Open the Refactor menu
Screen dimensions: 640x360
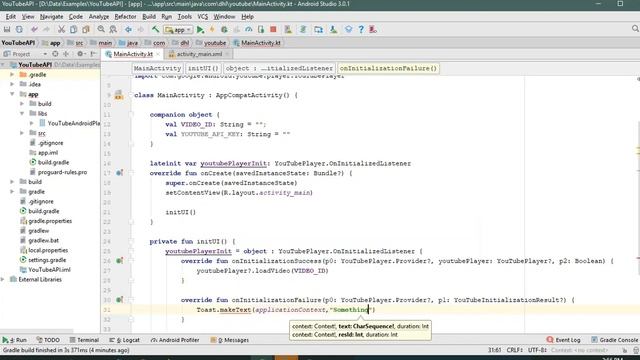tap(125, 17)
